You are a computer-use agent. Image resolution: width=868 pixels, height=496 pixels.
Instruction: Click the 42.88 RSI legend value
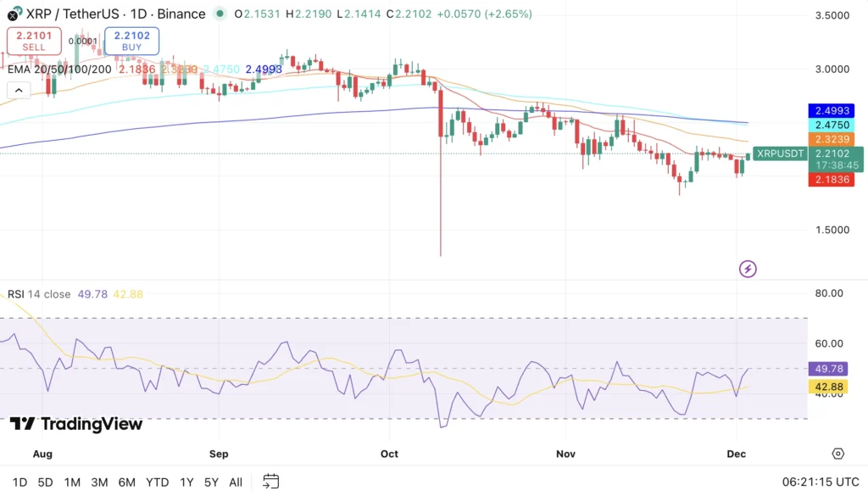(x=128, y=294)
